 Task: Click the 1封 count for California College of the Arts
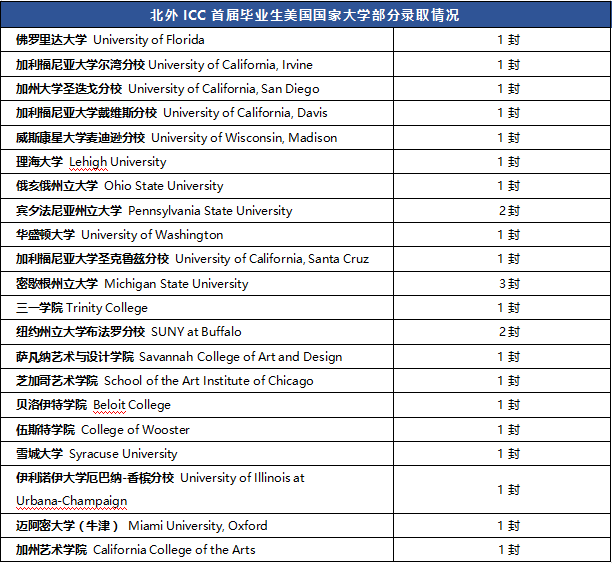point(509,550)
